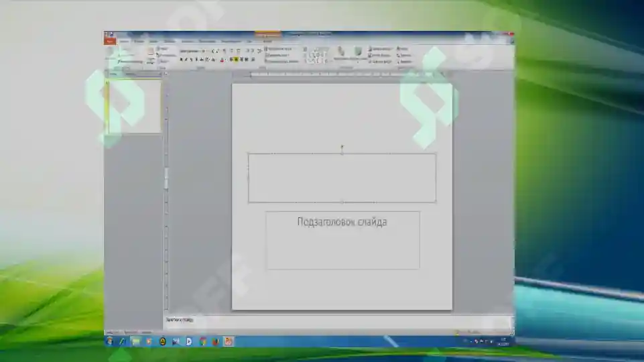Screen dimensions: 644x362
Task: Open the Text Direction dropdown
Action: [279, 49]
